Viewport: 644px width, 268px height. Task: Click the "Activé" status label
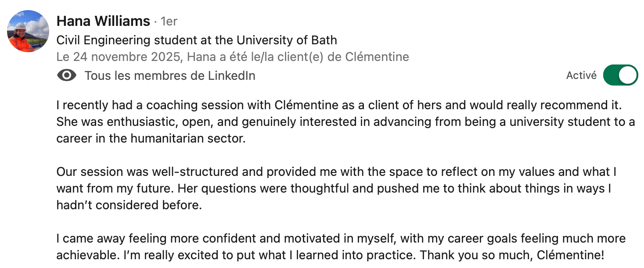[581, 75]
